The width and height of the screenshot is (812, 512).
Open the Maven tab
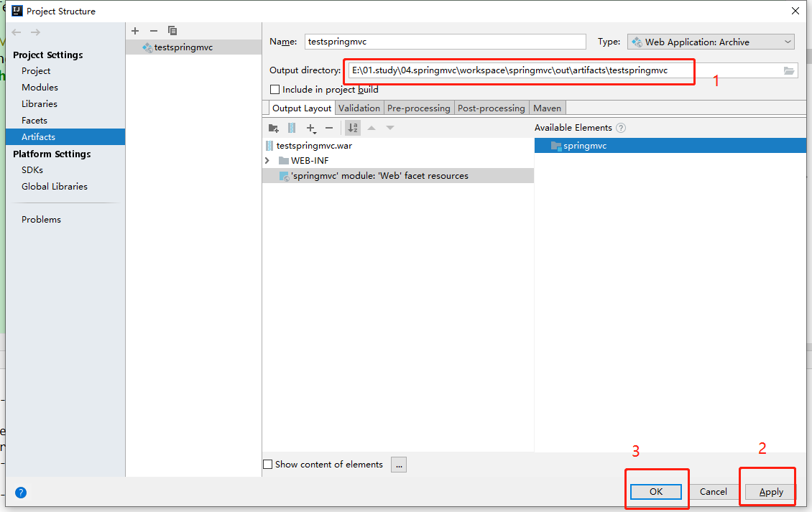[547, 107]
